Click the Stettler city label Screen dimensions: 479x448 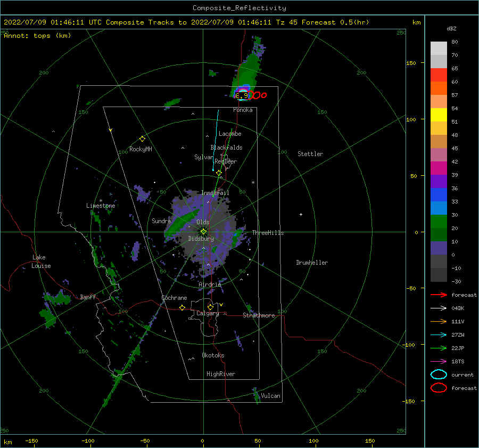coord(310,154)
